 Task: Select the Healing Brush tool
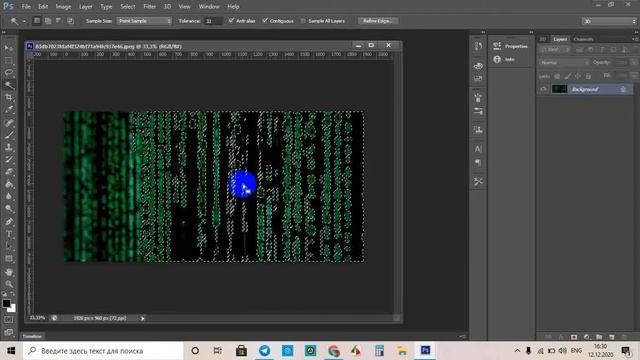[x=9, y=122]
